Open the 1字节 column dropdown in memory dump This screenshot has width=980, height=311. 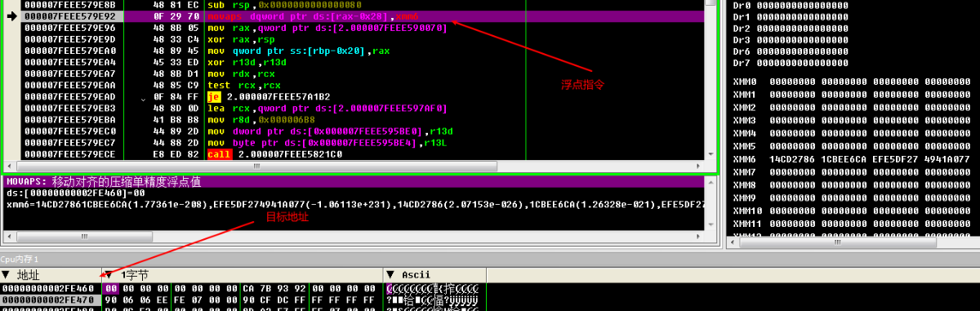coord(108,275)
